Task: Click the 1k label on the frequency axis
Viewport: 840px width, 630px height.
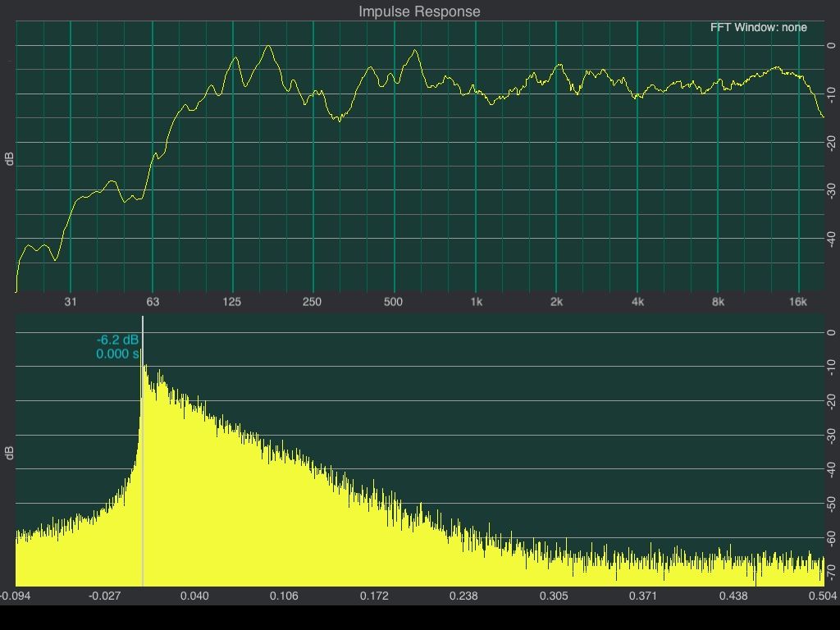Action: point(476,302)
